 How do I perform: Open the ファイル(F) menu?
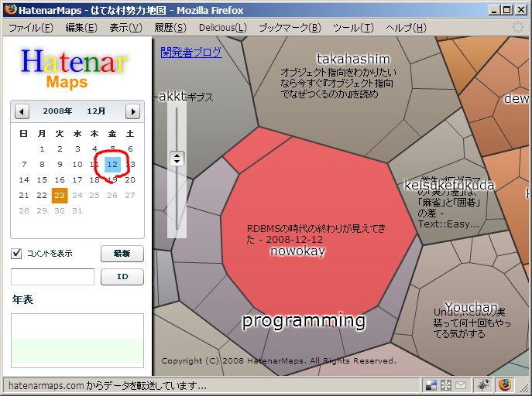click(31, 28)
